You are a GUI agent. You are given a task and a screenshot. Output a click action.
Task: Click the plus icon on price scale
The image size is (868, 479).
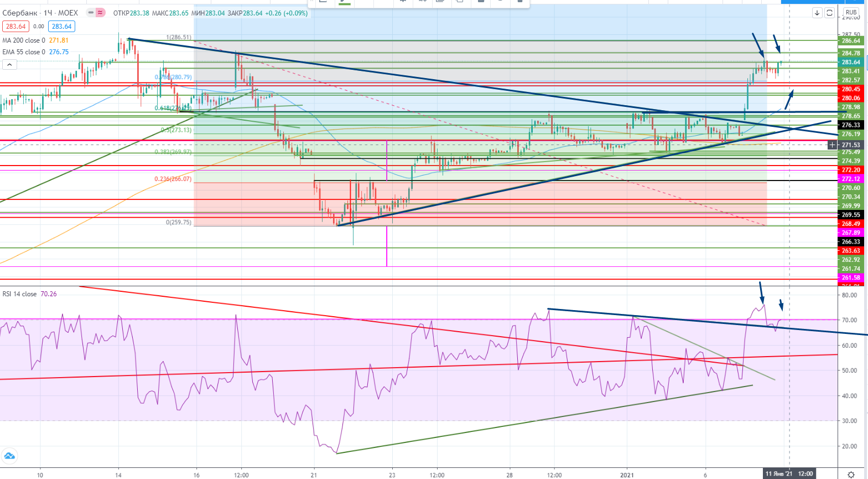pos(832,145)
